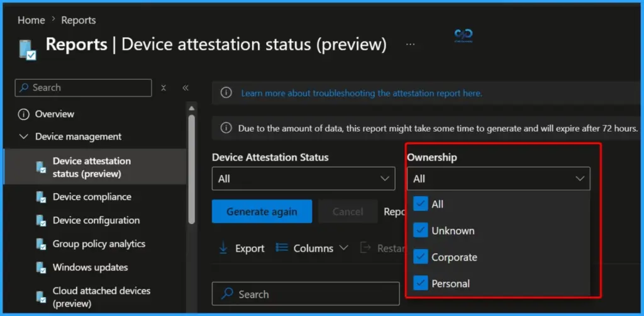Click info icon beside 72 hours notice
644x316 pixels.
pos(226,128)
